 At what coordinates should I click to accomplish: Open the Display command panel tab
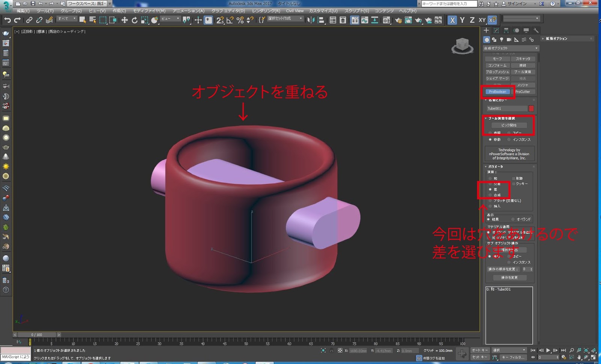(526, 30)
